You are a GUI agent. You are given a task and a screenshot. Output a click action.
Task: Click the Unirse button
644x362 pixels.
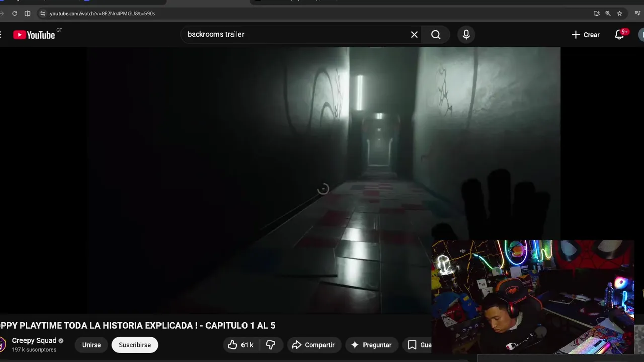click(91, 345)
